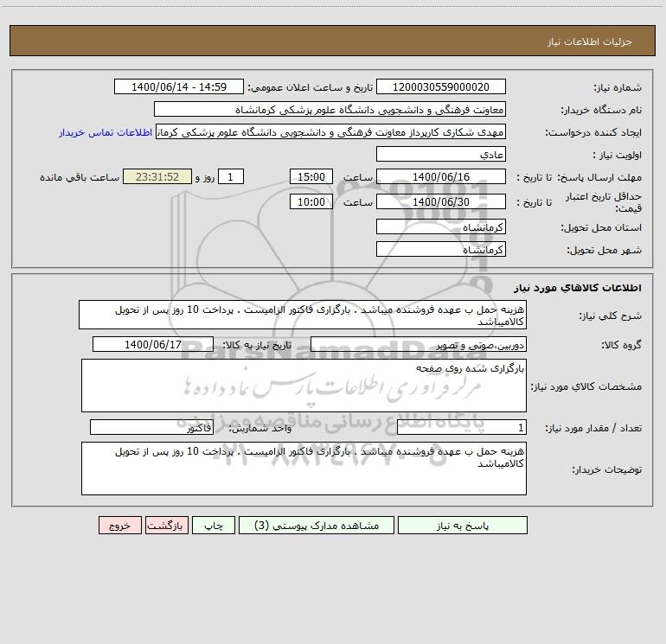This screenshot has height=644, width=666.
Task: Click the اطلاعات کالاهای مورد نیاز heading
Action: tap(578, 288)
